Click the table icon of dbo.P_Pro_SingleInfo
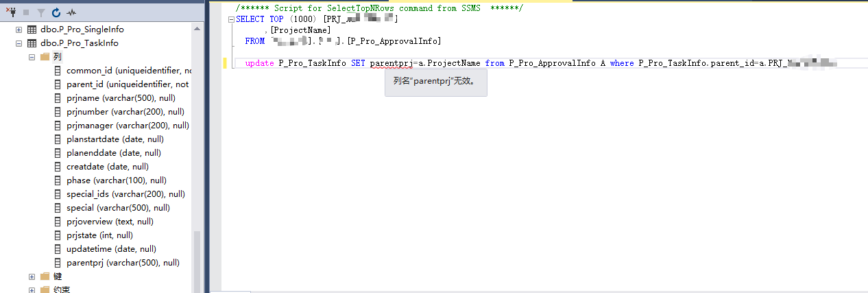The width and height of the screenshot is (868, 293). 32,30
